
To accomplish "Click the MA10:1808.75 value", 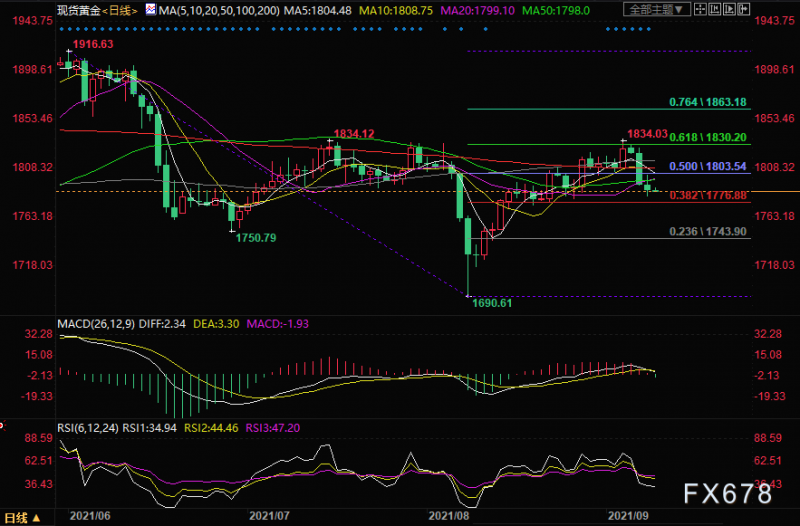I will tap(396, 10).
